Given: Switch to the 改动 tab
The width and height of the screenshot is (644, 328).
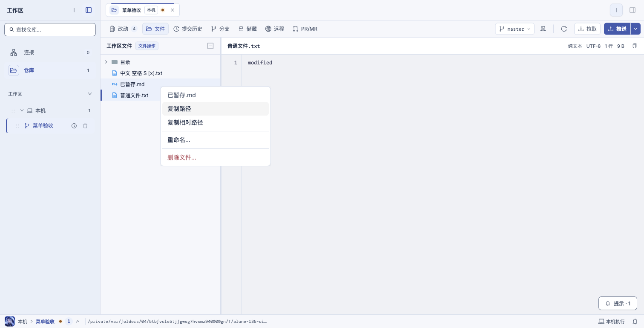Looking at the screenshot, I should pos(123,29).
